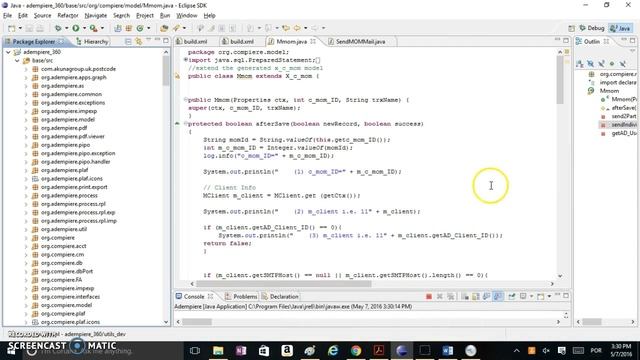Click the Pin Console icon
640x360 pixels.
[512, 296]
